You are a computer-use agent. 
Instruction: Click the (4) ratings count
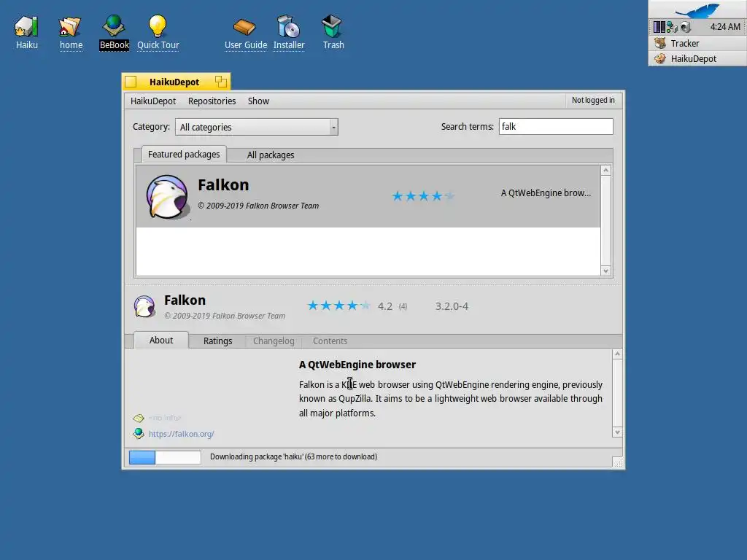coord(403,307)
